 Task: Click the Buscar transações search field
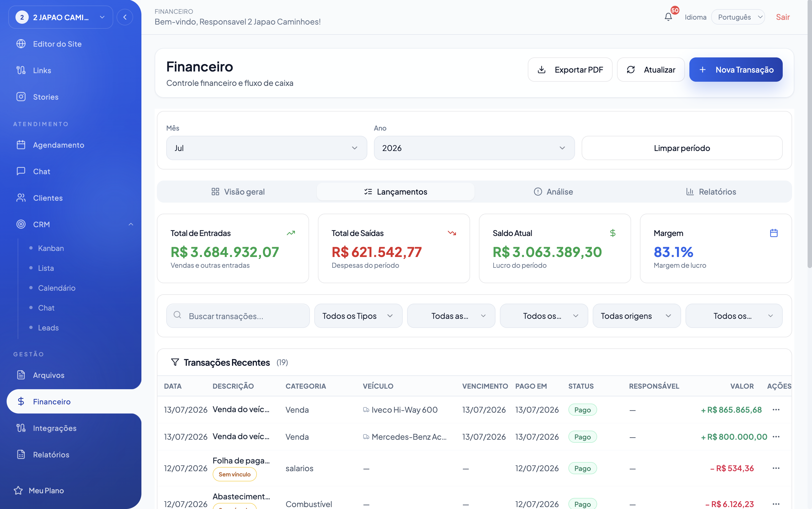coord(238,316)
